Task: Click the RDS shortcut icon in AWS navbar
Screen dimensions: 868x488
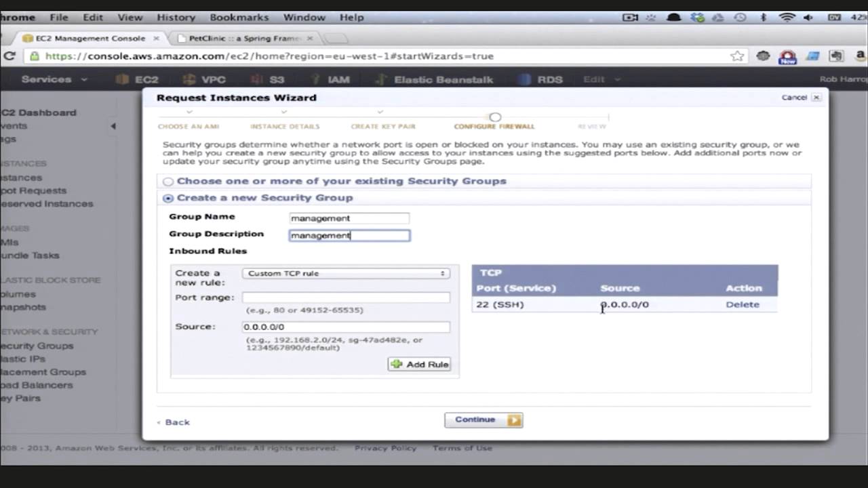Action: coord(524,79)
